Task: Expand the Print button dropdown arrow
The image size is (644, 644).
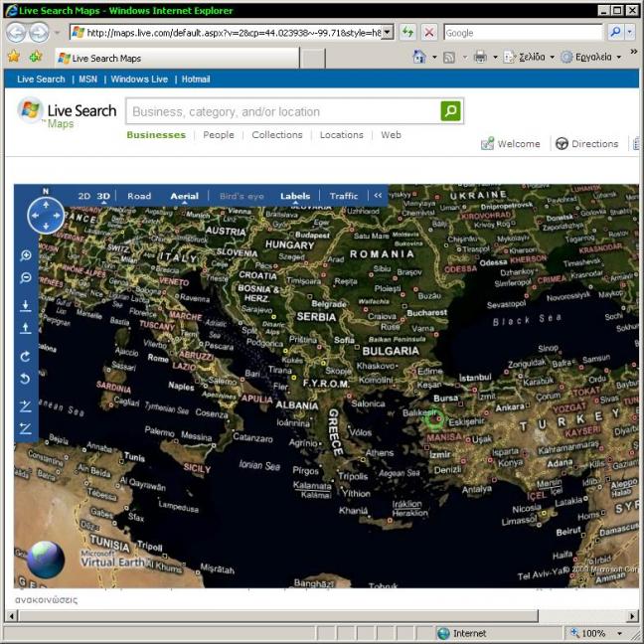Action: click(x=495, y=57)
